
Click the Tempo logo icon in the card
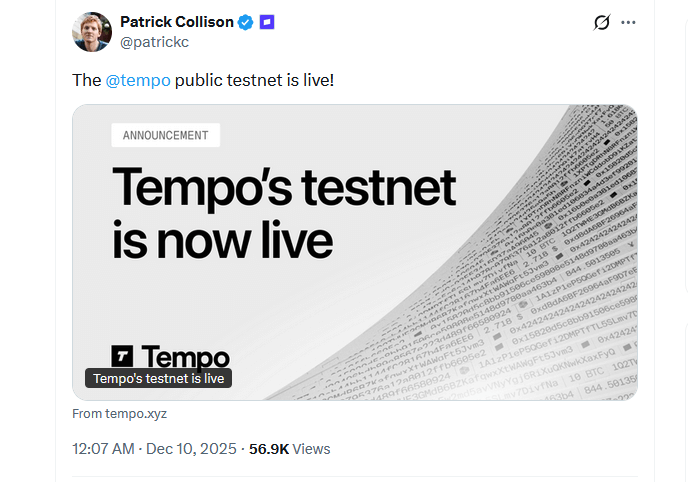point(122,356)
